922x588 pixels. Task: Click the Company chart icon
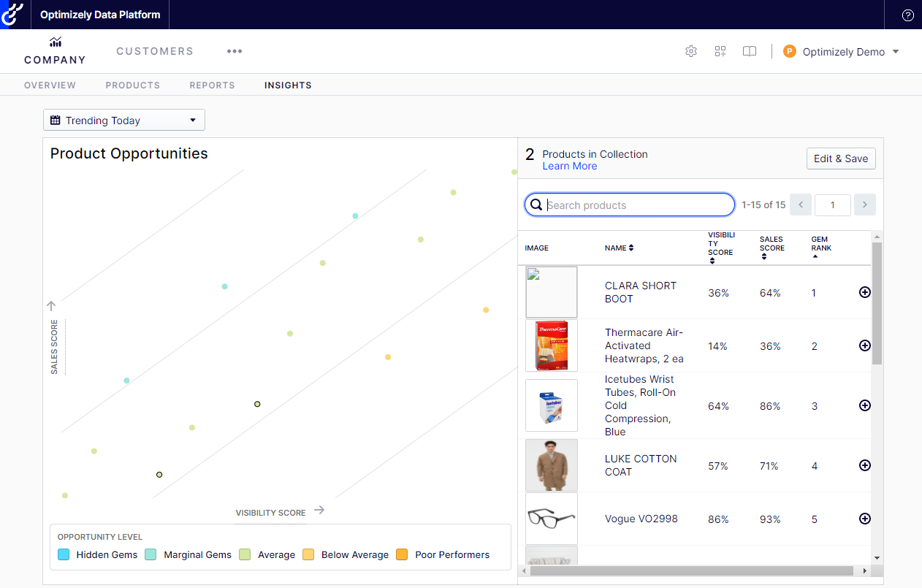point(56,42)
